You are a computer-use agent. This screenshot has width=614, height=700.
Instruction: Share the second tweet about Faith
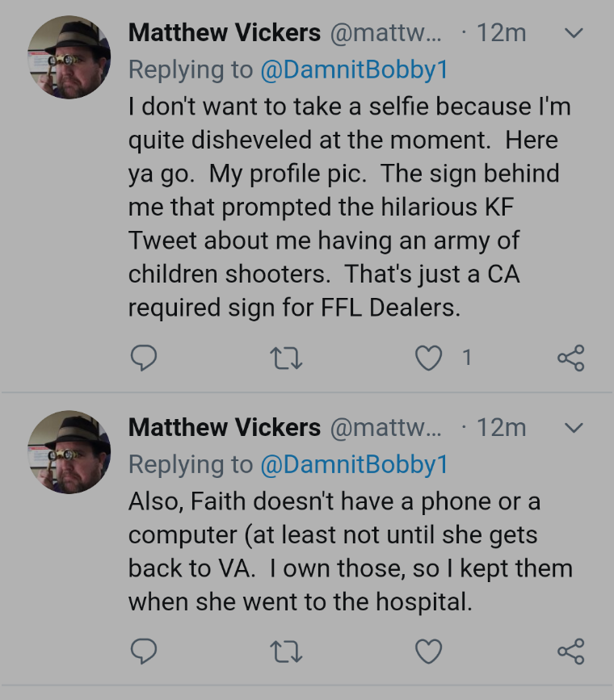point(571,652)
